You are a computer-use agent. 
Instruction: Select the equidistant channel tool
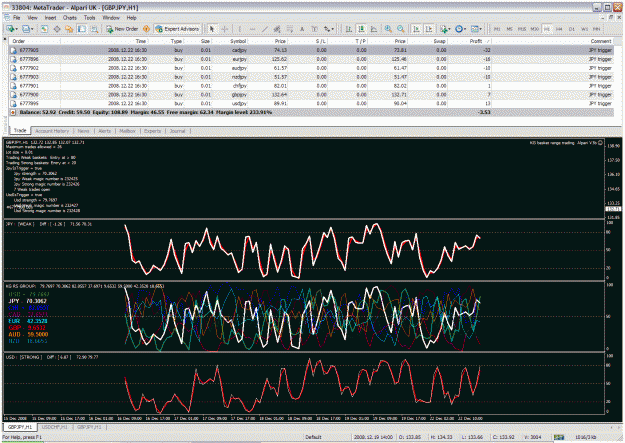277,29
